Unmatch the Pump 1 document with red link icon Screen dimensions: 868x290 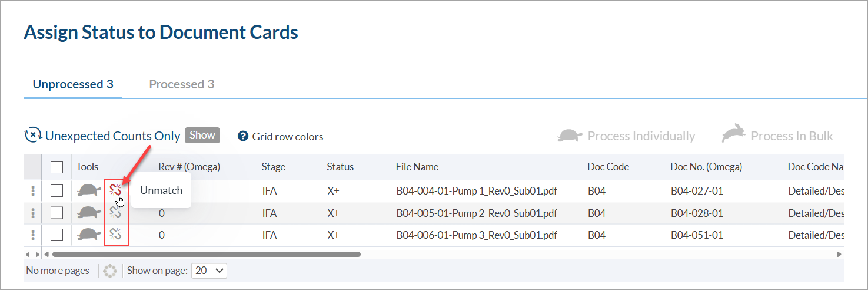[116, 190]
